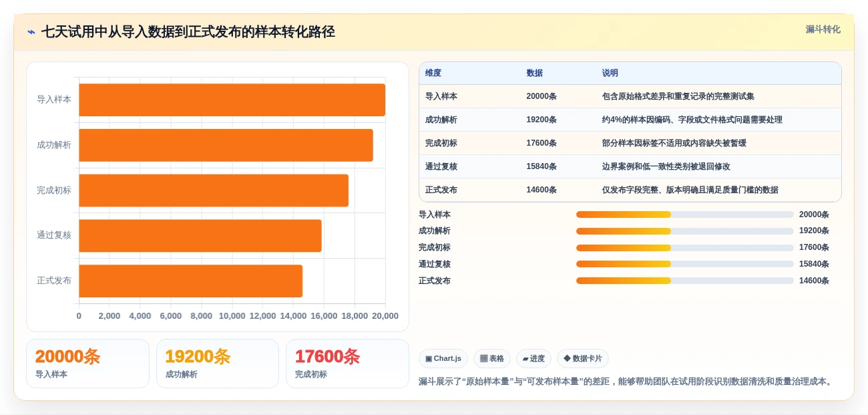Click the description starting 仅发布字段完整
868x415 pixels.
690,190
